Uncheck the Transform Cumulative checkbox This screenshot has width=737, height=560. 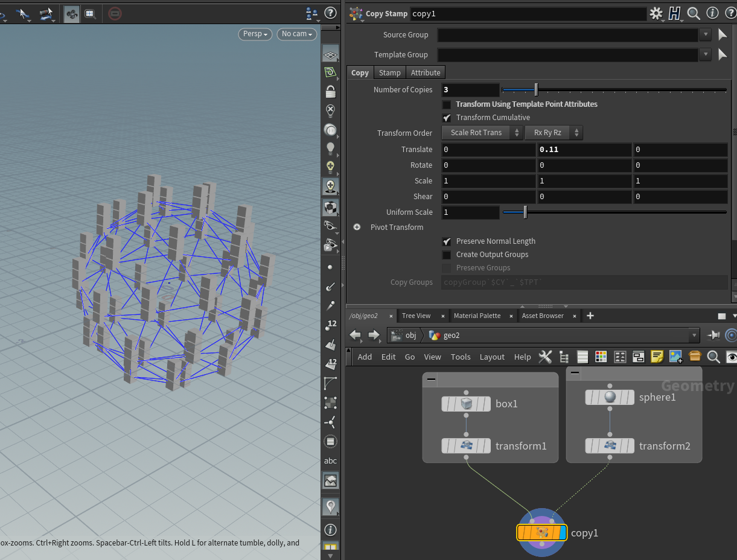447,118
